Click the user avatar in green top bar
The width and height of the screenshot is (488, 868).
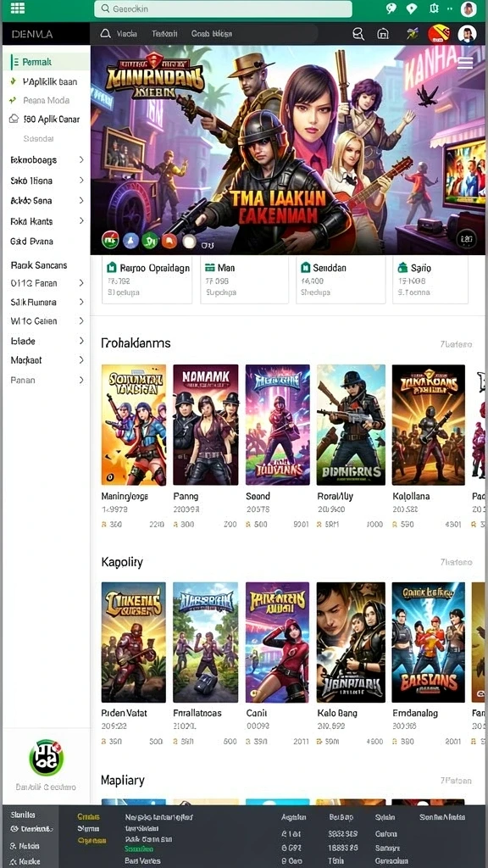[469, 8]
